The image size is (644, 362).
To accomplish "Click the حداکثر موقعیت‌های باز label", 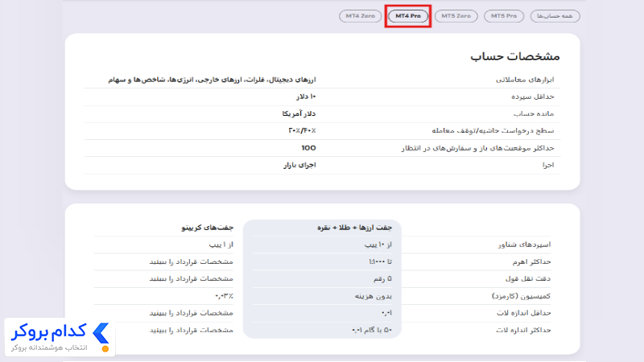I will [477, 148].
